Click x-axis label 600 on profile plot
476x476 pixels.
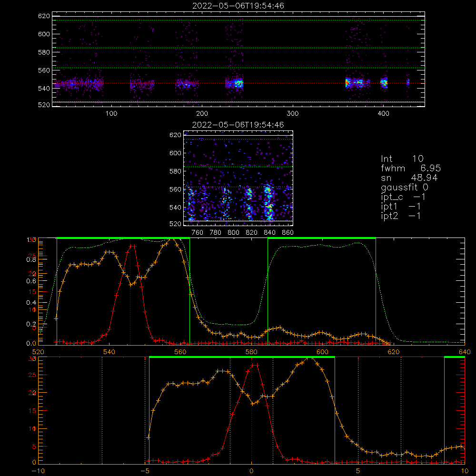pos(322,352)
